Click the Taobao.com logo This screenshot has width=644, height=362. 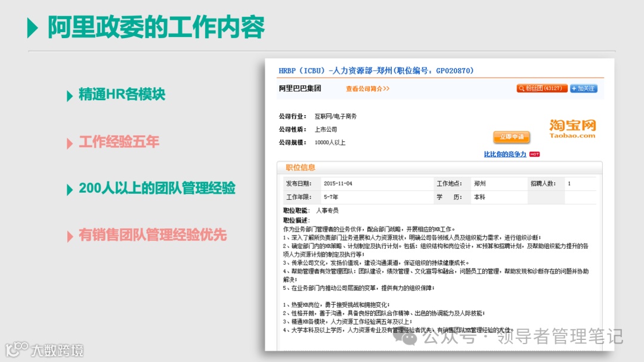pyautogui.click(x=572, y=129)
